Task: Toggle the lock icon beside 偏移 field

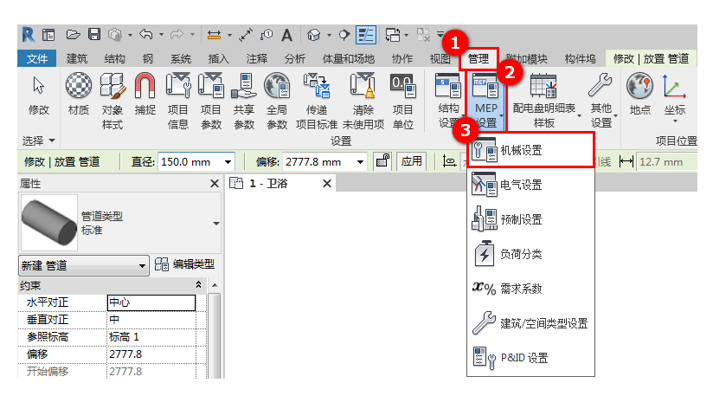Action: point(383,161)
